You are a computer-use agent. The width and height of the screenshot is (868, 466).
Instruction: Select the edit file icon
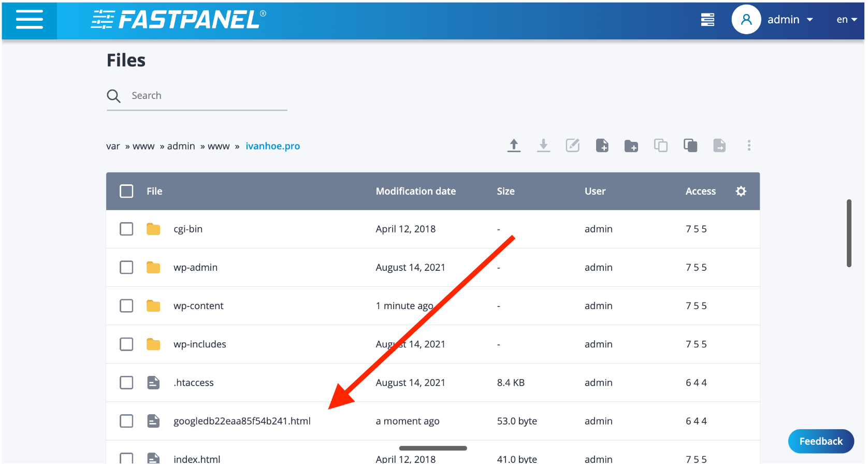[x=572, y=145]
